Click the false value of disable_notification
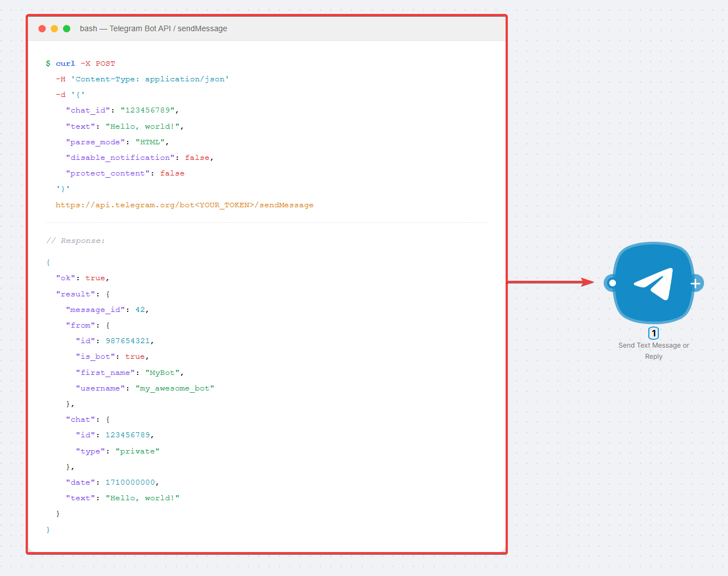The height and width of the screenshot is (576, 728). [x=197, y=158]
